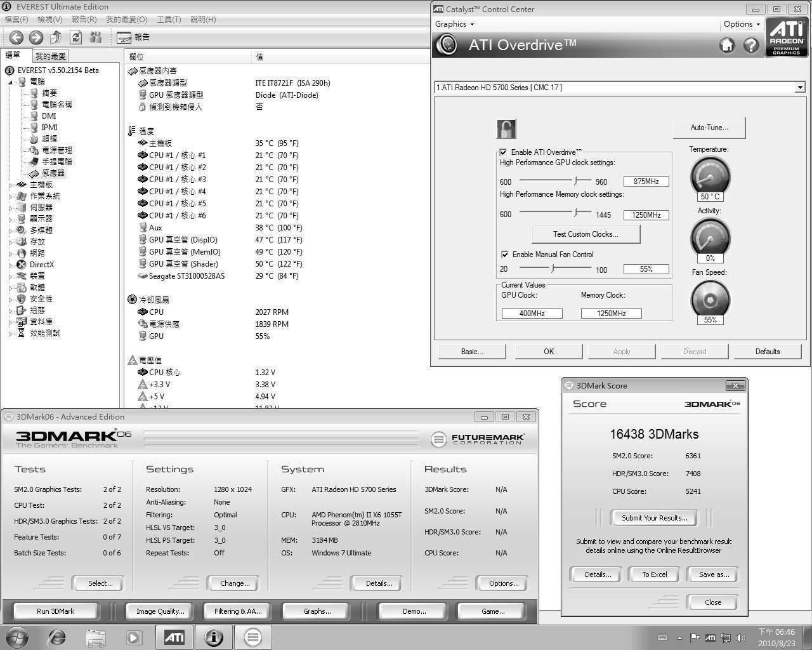Toggle Enable ATI Overdrive checkbox
This screenshot has height=650, width=812.
tap(503, 152)
